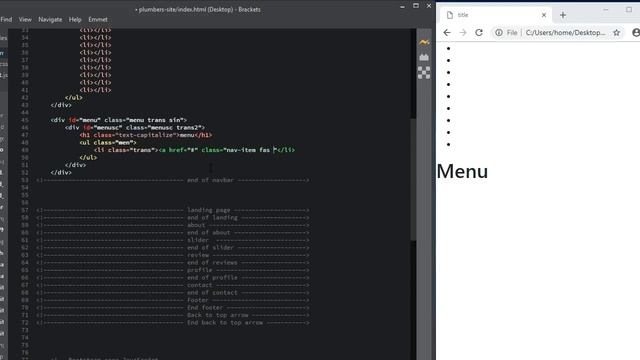
Task: Click the Live Preview lightning icon in Brackets
Action: tap(424, 42)
